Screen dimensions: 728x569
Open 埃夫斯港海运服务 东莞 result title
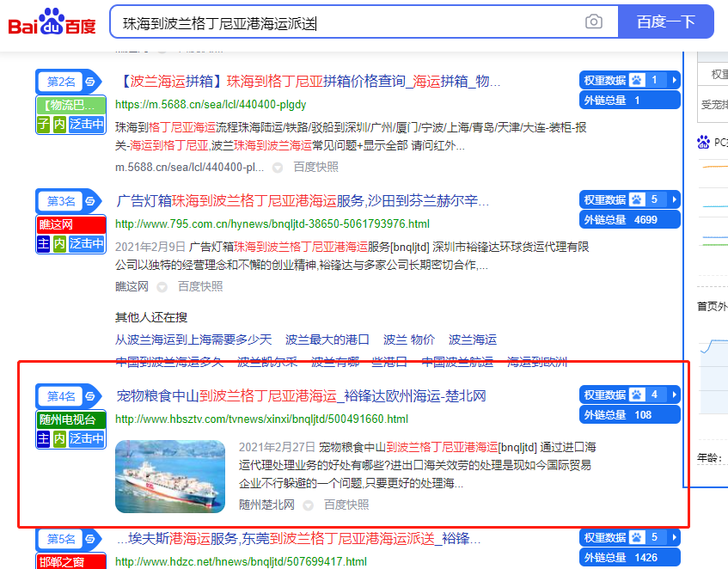[298, 539]
